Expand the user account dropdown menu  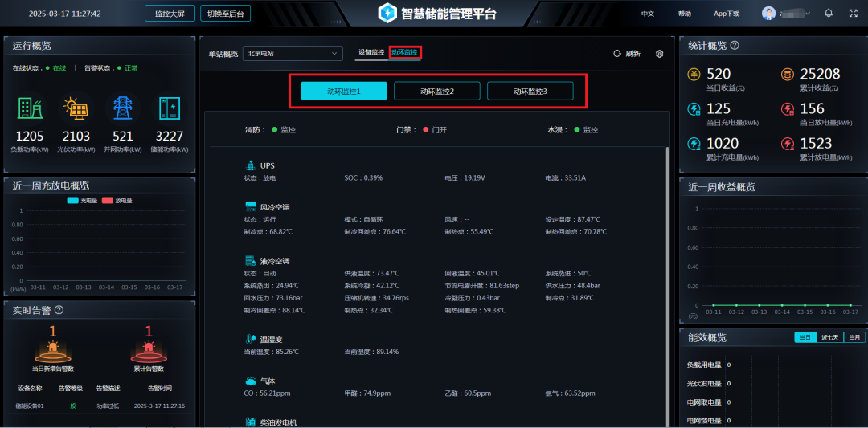pos(806,14)
